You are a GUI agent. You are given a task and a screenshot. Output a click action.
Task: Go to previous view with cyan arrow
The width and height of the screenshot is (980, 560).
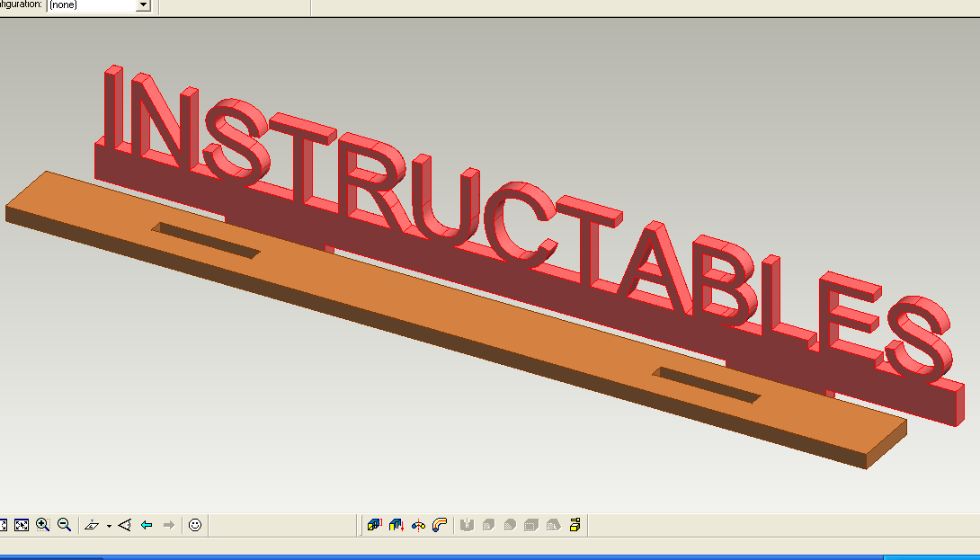[147, 525]
